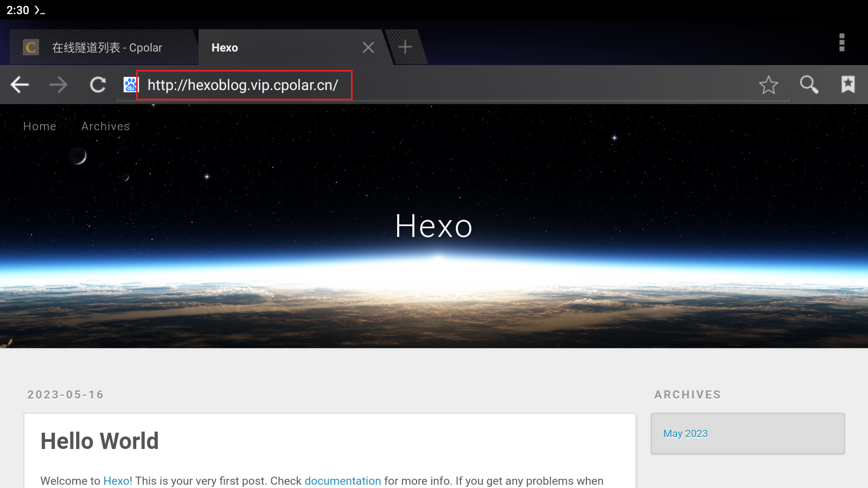The width and height of the screenshot is (868, 488).
Task: Open the documentation link
Action: click(343, 481)
